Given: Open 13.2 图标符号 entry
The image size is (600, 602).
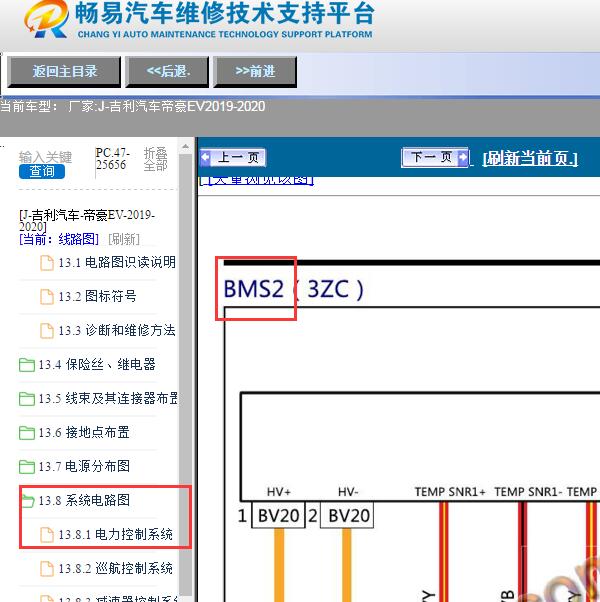Looking at the screenshot, I should 97,296.
